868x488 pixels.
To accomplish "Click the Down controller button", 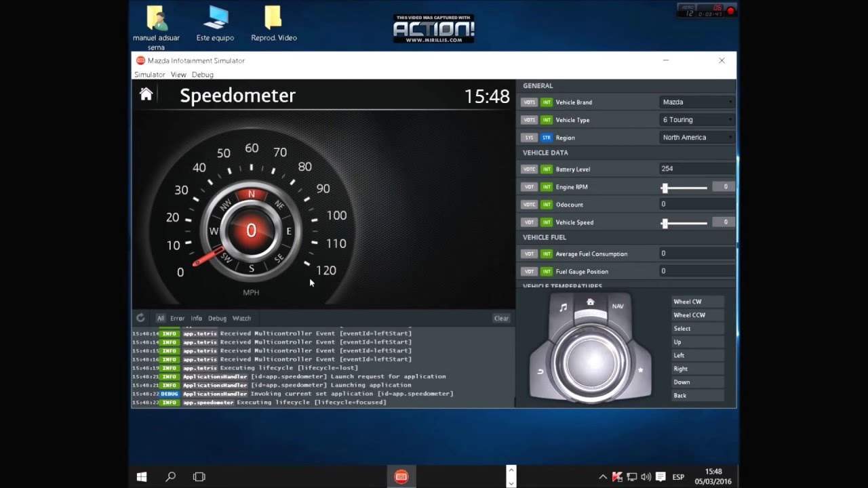I will pyautogui.click(x=698, y=382).
